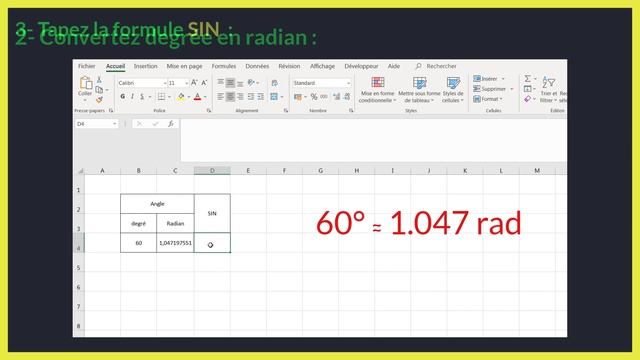Select column D header
Image resolution: width=640 pixels, height=360 pixels.
point(212,171)
